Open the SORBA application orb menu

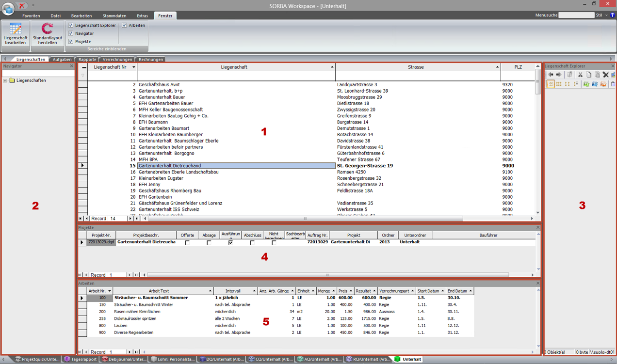click(7, 8)
